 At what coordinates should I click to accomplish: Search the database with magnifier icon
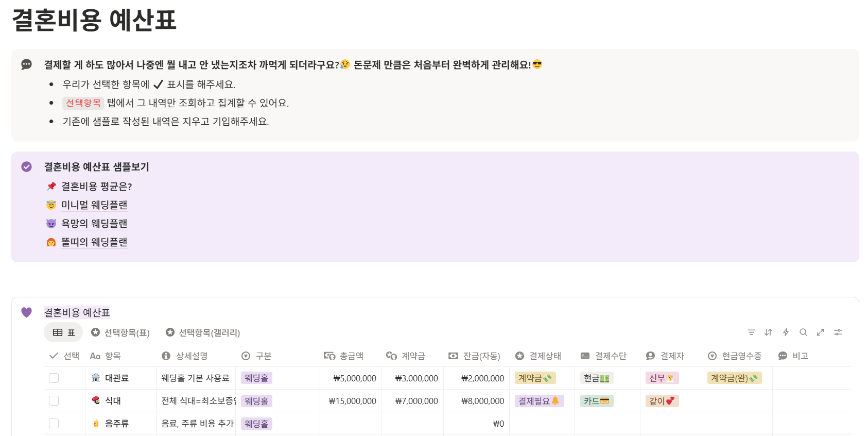(x=803, y=332)
